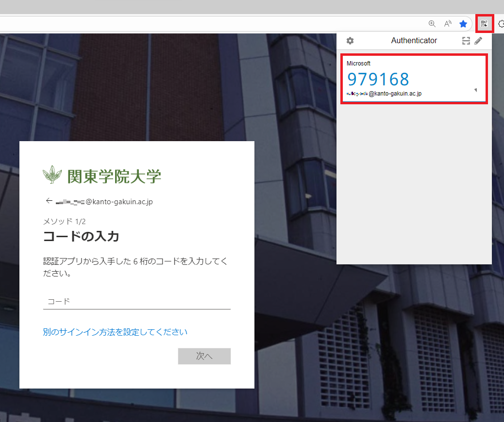Click the zoom magnifier icon in address bar
The width and height of the screenshot is (504, 422).
point(432,24)
